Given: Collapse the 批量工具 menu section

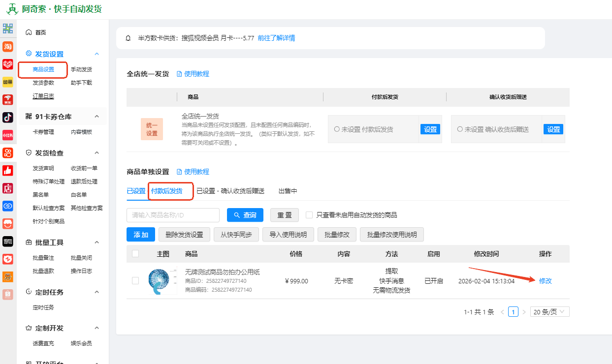Looking at the screenshot, I should [97, 243].
